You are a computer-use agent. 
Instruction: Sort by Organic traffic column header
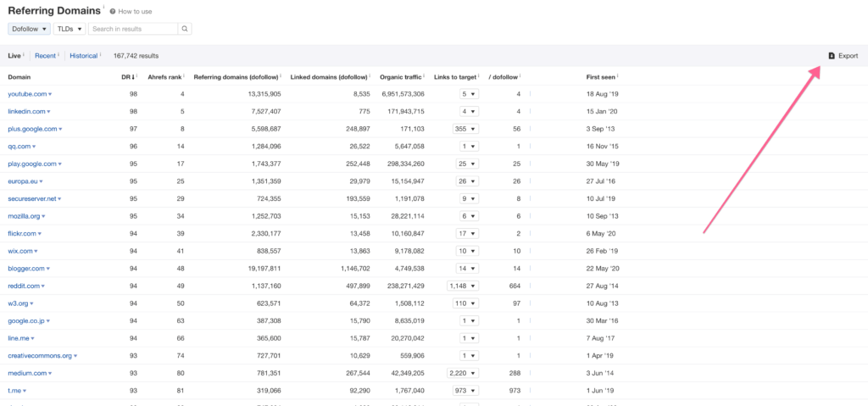401,76
